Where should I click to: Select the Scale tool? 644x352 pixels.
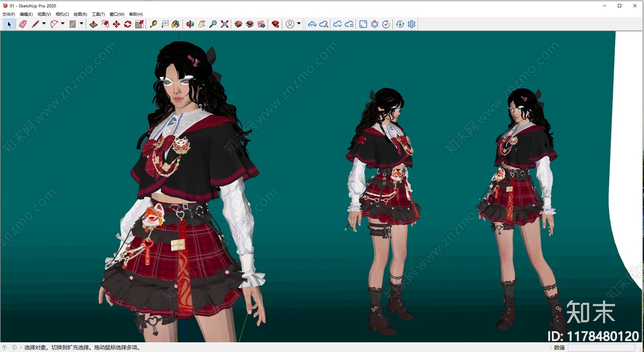tap(139, 24)
